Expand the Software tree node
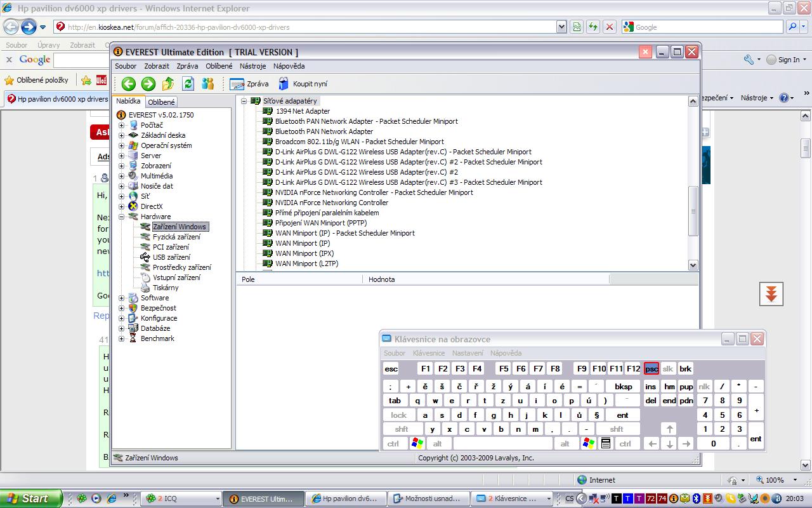This screenshot has width=812, height=508. pos(122,298)
